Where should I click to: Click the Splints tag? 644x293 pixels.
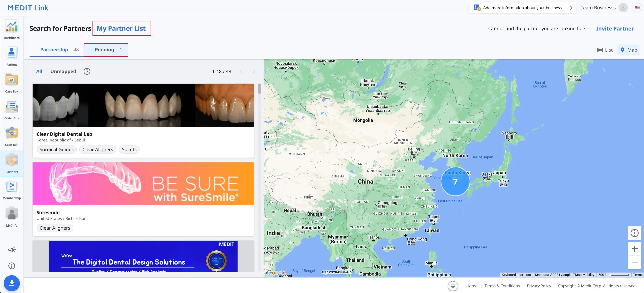(x=129, y=150)
